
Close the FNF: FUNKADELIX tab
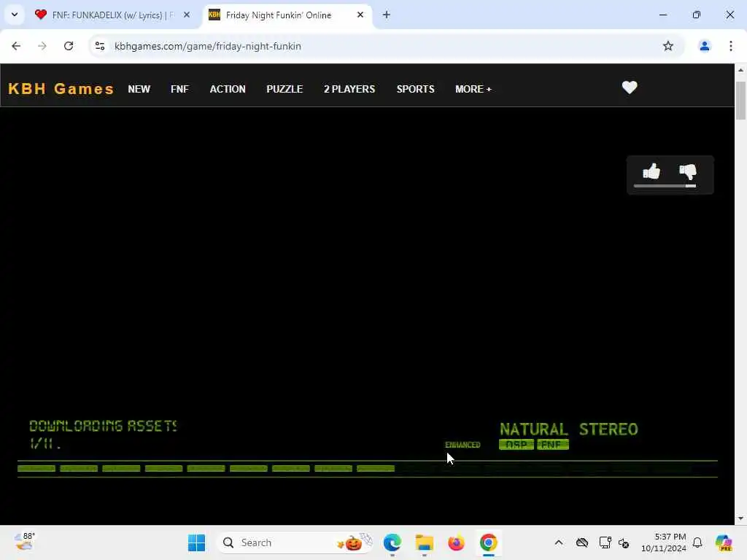(x=187, y=15)
